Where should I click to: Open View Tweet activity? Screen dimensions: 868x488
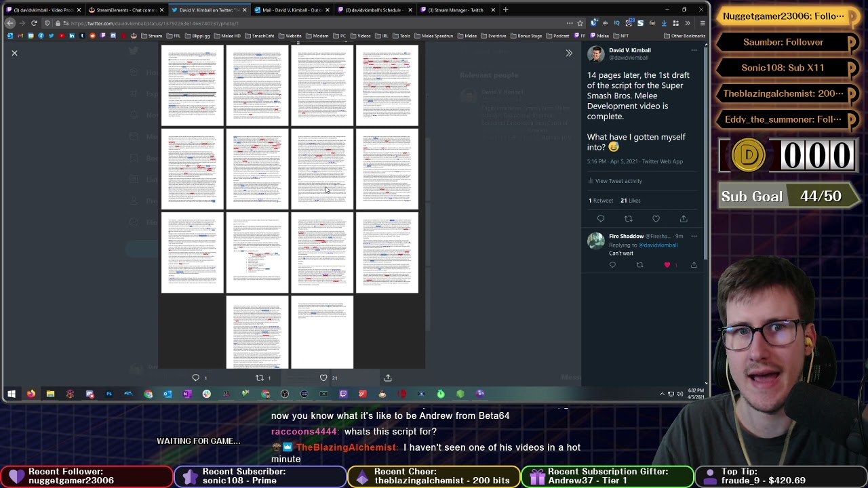[x=614, y=181]
